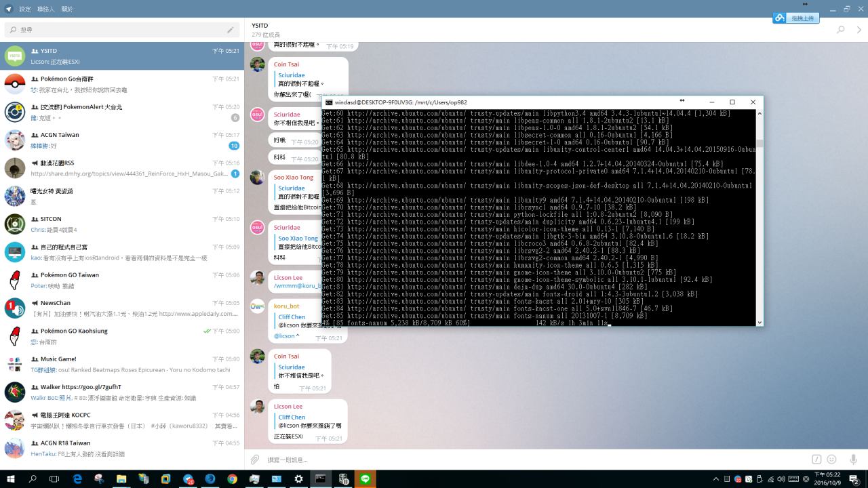Viewport: 868px width, 488px height.
Task: Open the 設定 menu in Telegram
Action: click(x=25, y=9)
